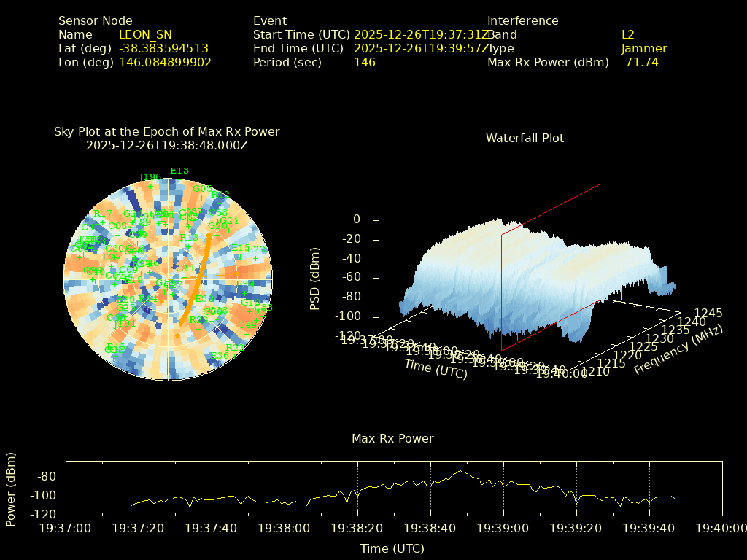This screenshot has width=747, height=560.
Task: Click the L2 band value
Action: pos(628,34)
